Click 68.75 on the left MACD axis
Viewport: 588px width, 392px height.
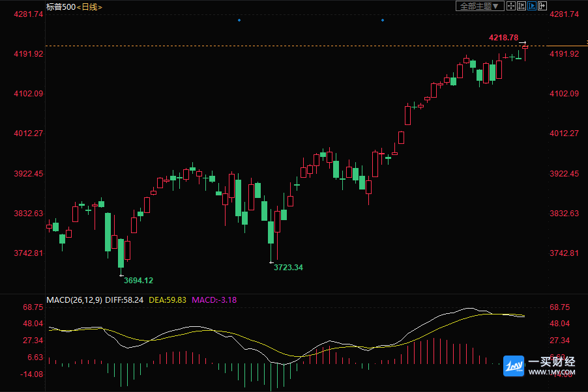tap(33, 307)
